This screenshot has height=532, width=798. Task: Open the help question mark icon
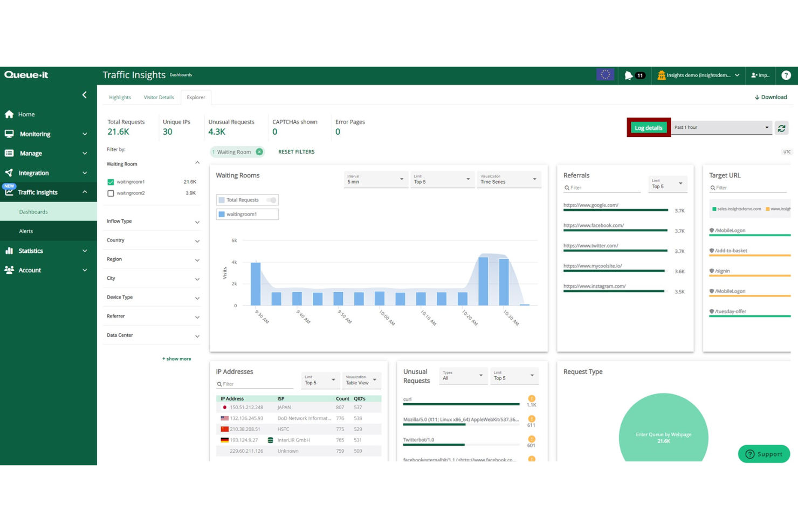tap(786, 75)
